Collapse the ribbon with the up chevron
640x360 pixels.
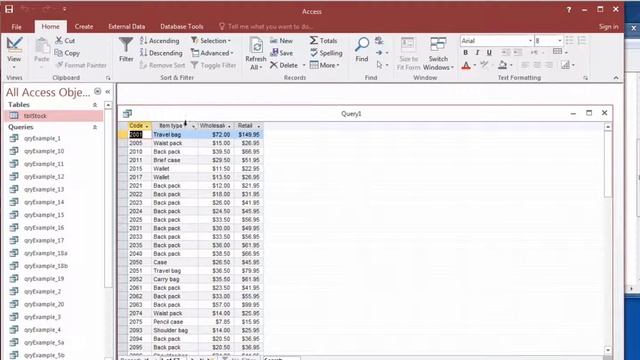(616, 78)
